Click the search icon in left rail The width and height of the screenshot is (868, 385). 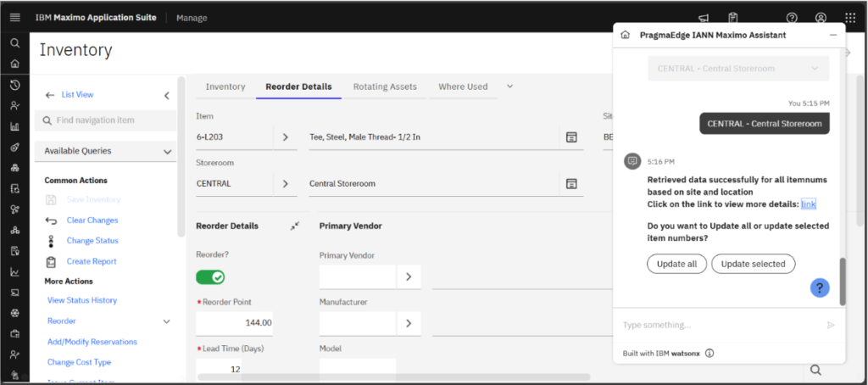(15, 43)
